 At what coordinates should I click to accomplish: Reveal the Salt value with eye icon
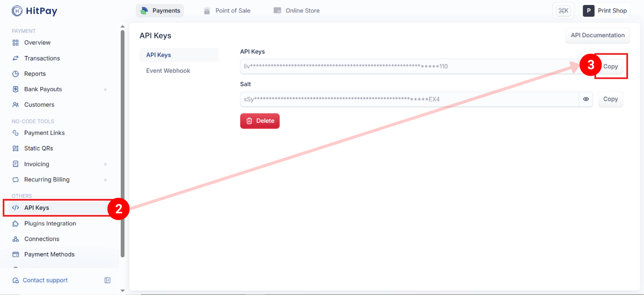[x=586, y=99]
